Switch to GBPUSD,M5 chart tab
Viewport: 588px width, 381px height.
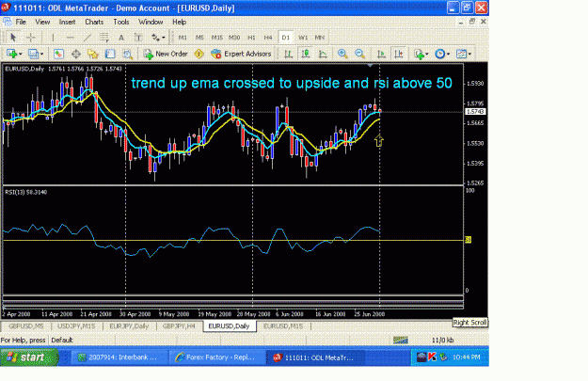click(26, 325)
